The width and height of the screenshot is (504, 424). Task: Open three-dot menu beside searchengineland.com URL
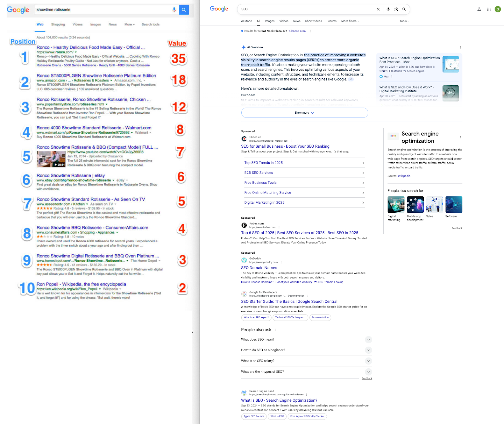click(x=306, y=395)
